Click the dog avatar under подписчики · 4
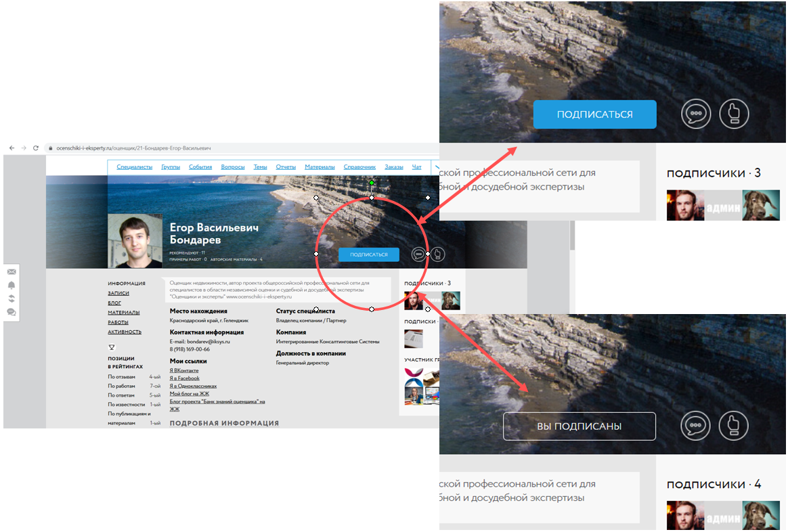 coord(761,516)
